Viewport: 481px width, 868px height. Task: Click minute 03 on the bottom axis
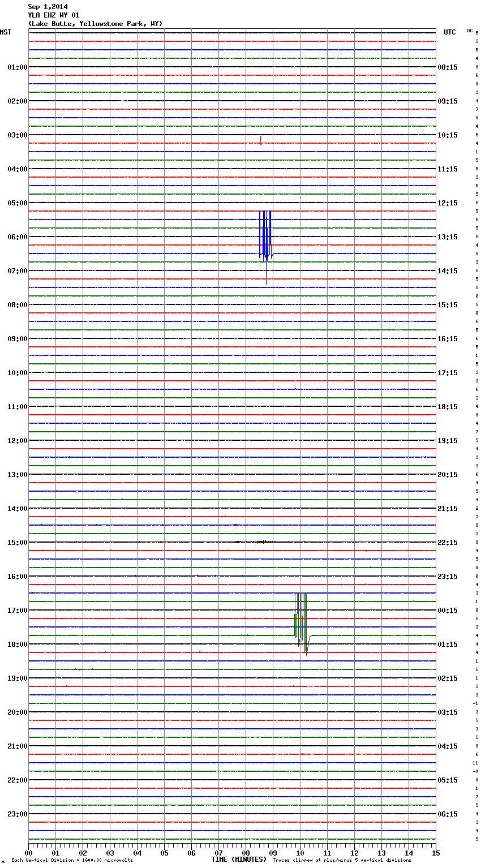click(110, 853)
